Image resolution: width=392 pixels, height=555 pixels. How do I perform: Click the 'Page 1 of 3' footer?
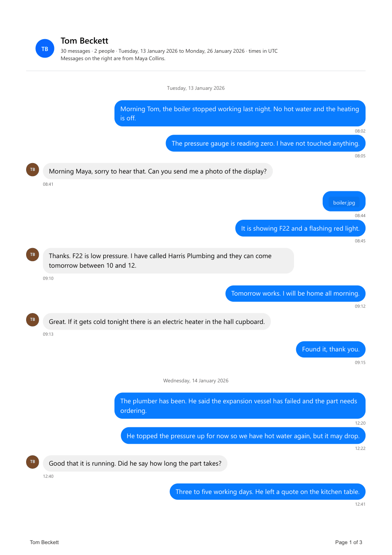coord(349,542)
